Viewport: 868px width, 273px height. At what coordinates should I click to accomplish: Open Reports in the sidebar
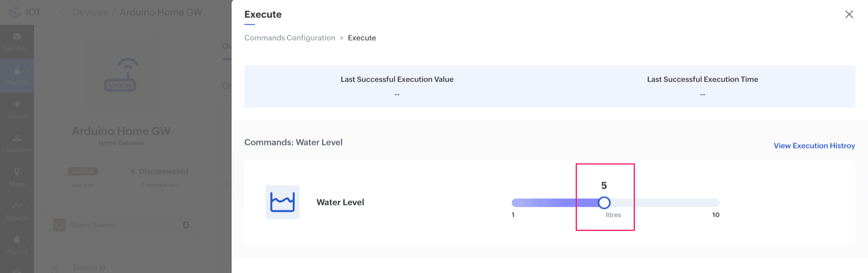[17, 206]
